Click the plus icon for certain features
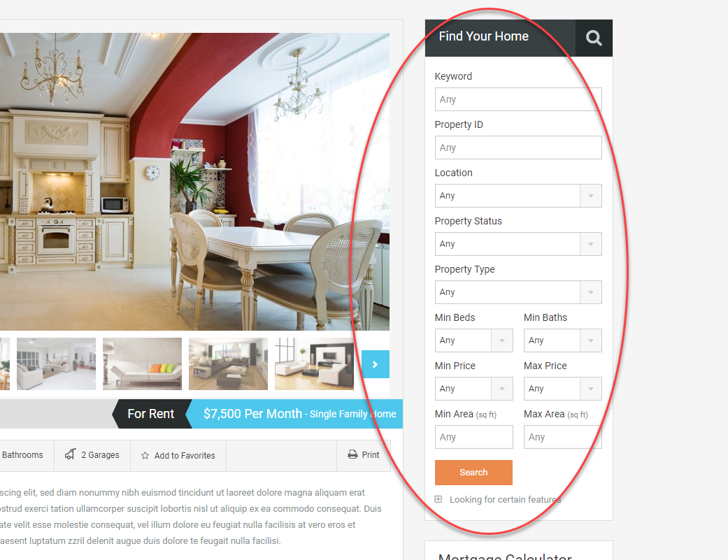The image size is (728, 560). coord(438,499)
